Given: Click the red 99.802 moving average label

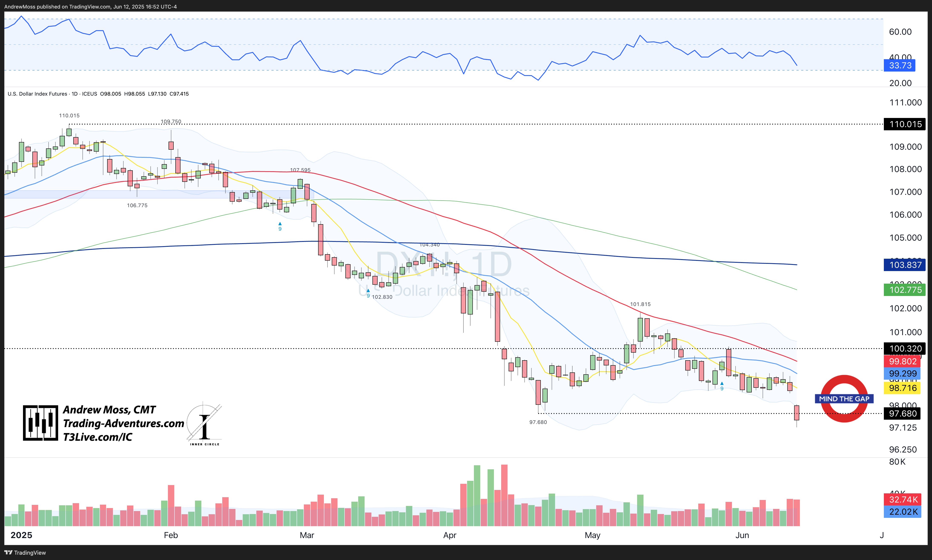Looking at the screenshot, I should [902, 361].
